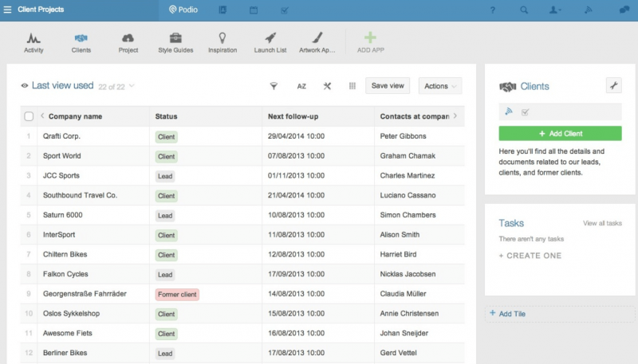Screen dimensions: 638x364
Task: Open the Launch List app
Action: click(270, 43)
